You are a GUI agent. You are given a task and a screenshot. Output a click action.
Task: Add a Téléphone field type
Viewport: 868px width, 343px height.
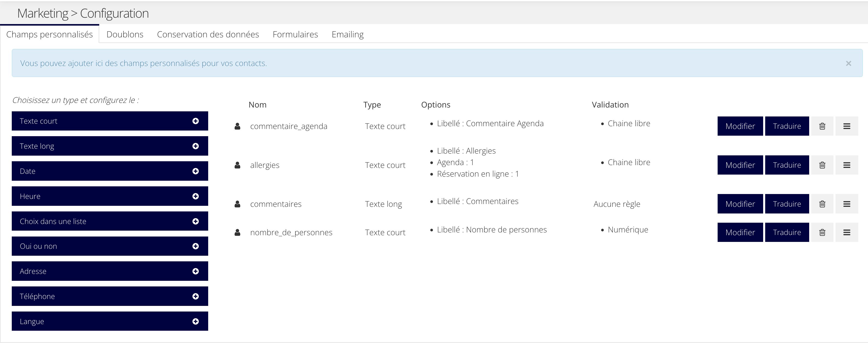[x=110, y=296]
